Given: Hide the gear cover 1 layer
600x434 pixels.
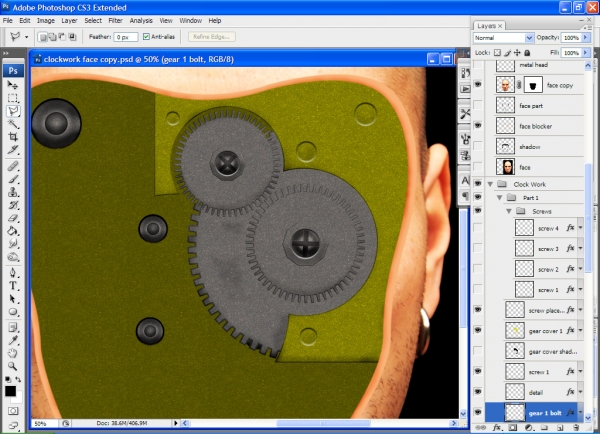Looking at the screenshot, I should click(x=478, y=330).
